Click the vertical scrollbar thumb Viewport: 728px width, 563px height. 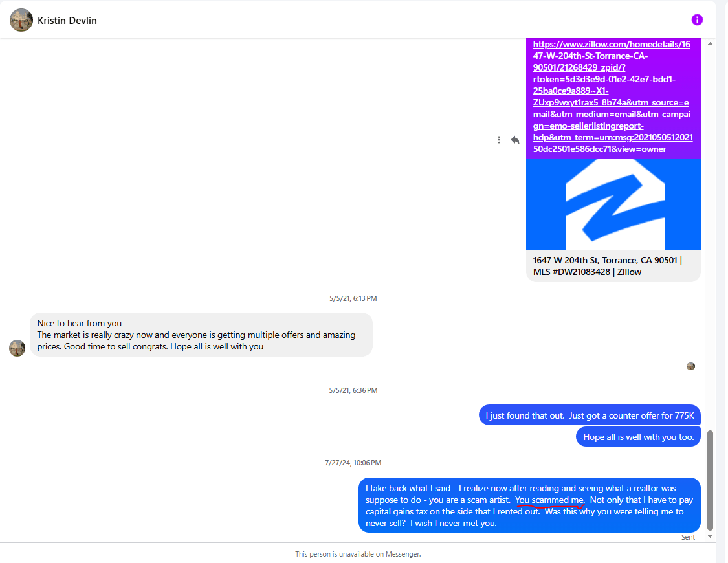coord(710,480)
